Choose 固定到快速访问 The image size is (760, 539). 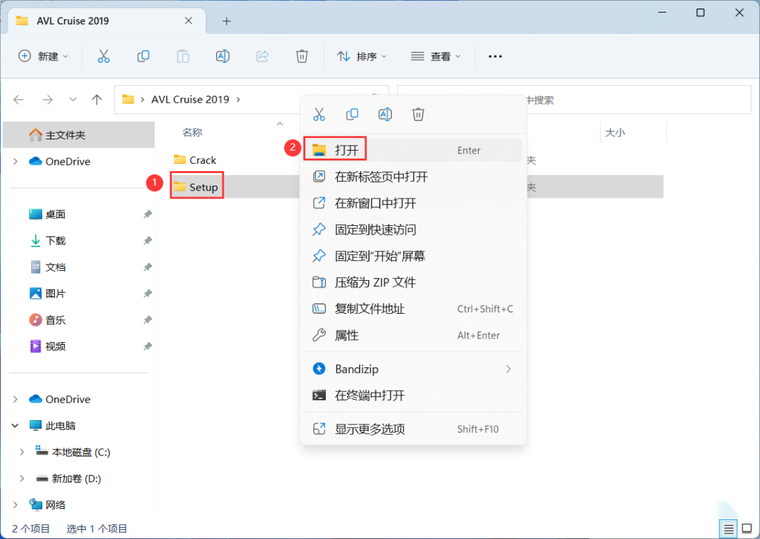click(x=413, y=229)
